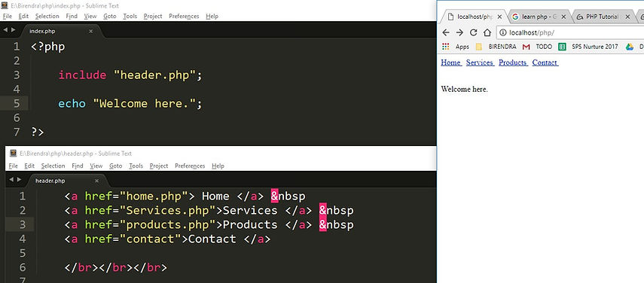
Task: Open Help menu in index.php window
Action: coord(212,17)
